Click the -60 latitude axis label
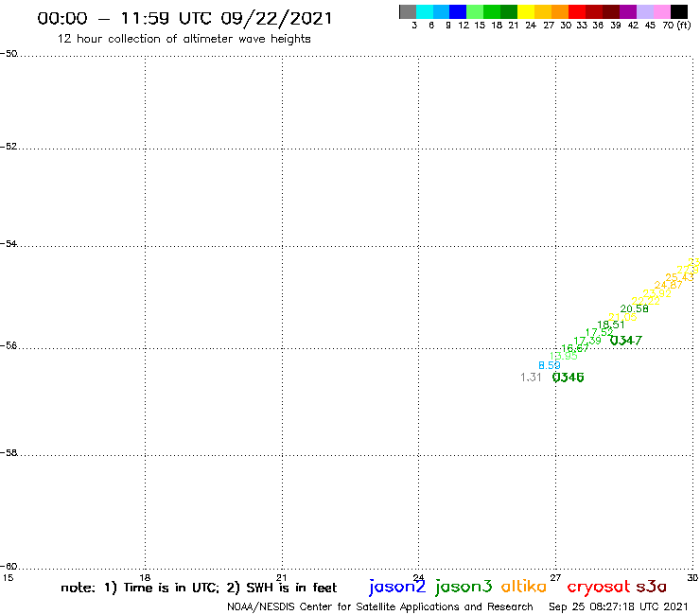700x615 pixels. [9, 567]
